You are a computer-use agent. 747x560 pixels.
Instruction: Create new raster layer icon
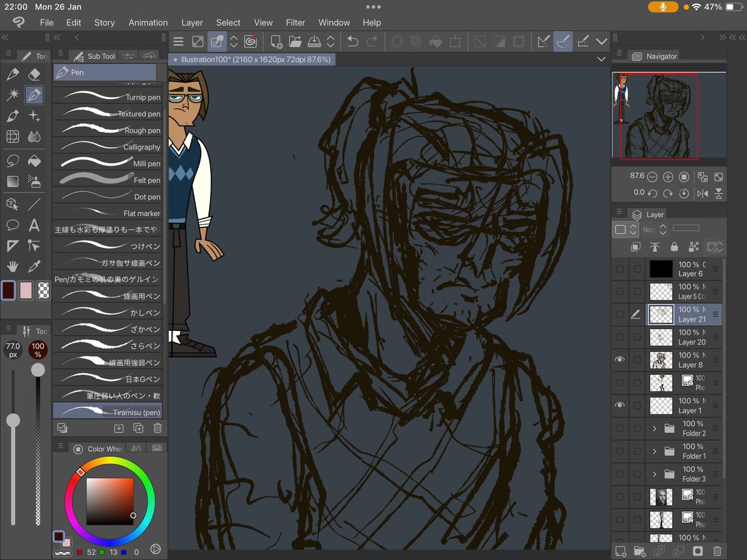pyautogui.click(x=620, y=551)
